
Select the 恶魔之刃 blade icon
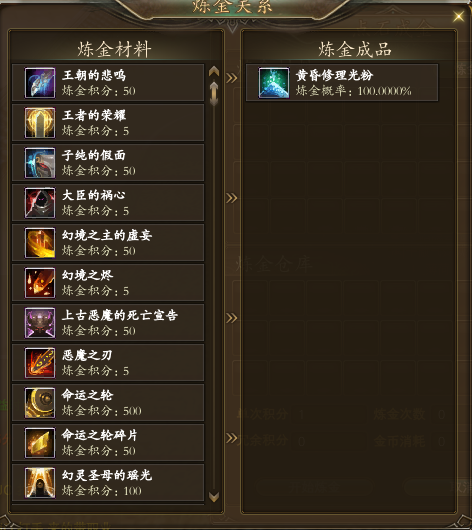40,363
